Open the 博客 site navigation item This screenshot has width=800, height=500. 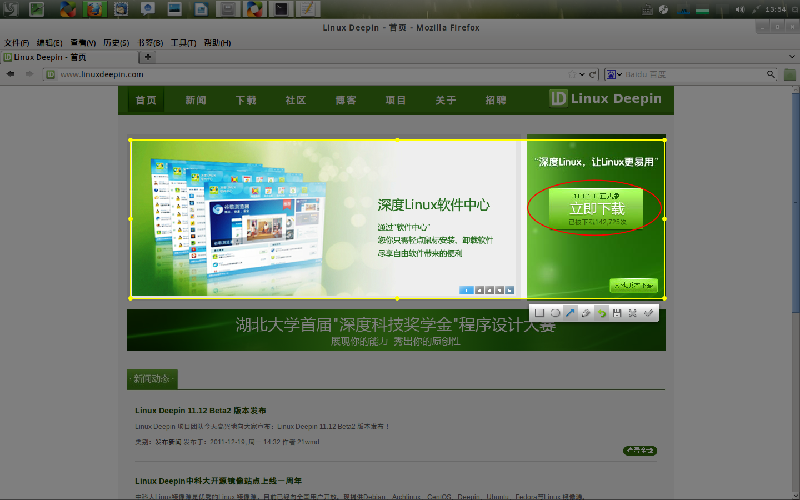pos(346,100)
